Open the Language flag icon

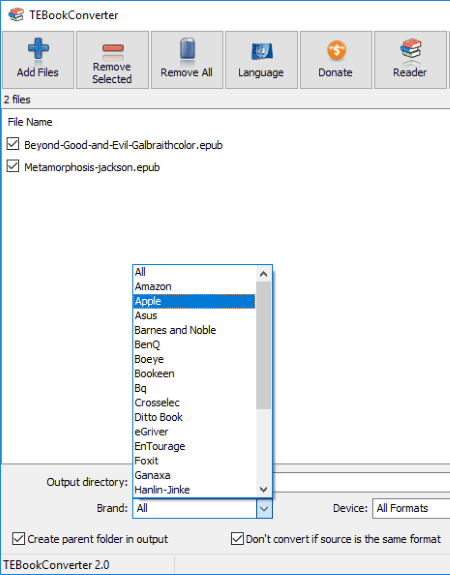261,51
